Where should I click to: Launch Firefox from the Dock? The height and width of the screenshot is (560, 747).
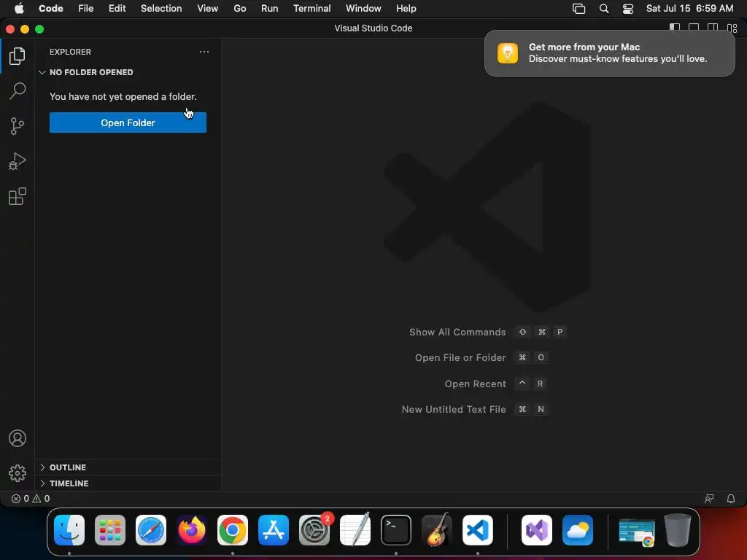tap(192, 530)
